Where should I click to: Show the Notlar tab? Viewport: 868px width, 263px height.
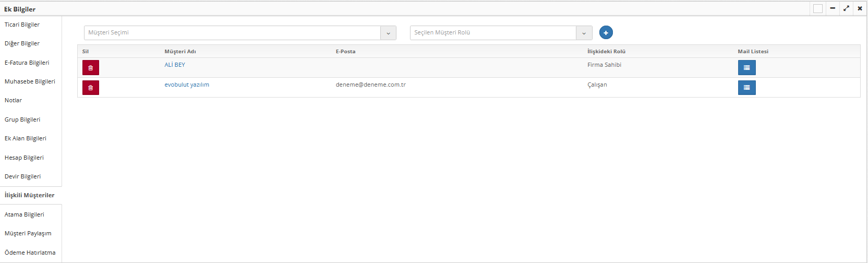[x=13, y=100]
